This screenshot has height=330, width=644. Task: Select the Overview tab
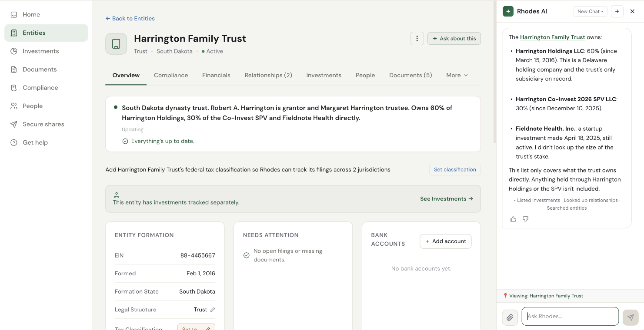point(126,75)
